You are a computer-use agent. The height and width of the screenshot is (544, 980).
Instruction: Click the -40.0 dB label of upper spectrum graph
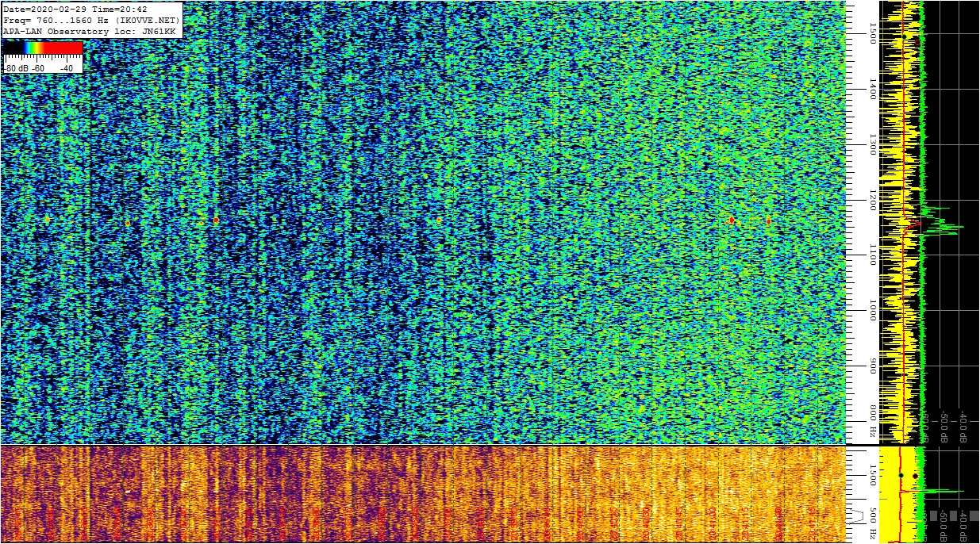[x=963, y=427]
